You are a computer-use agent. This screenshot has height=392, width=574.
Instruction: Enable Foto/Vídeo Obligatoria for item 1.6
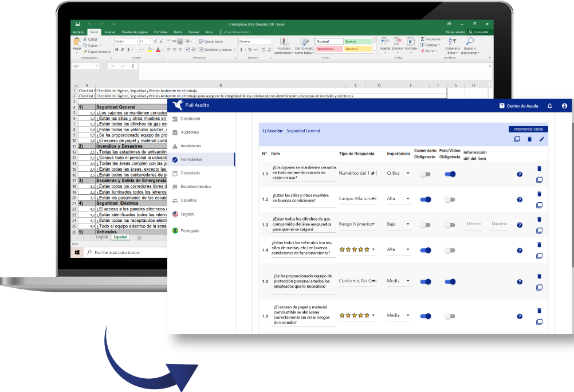[x=450, y=316]
